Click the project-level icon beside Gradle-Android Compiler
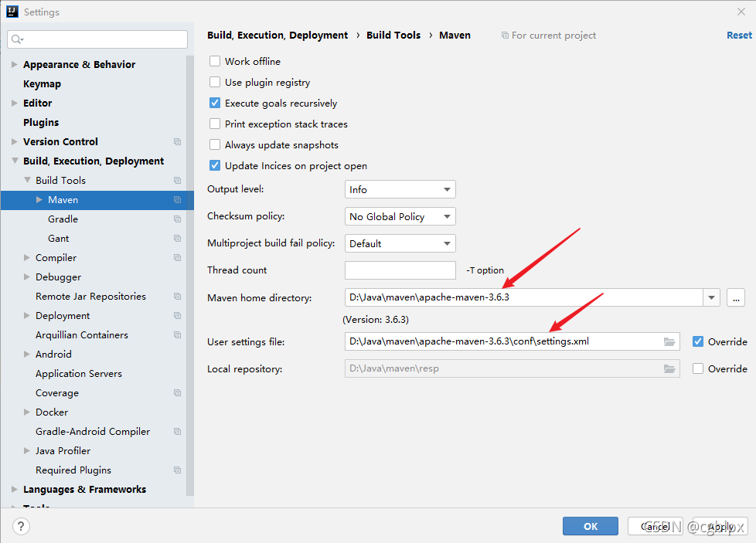The image size is (756, 543). point(178,431)
